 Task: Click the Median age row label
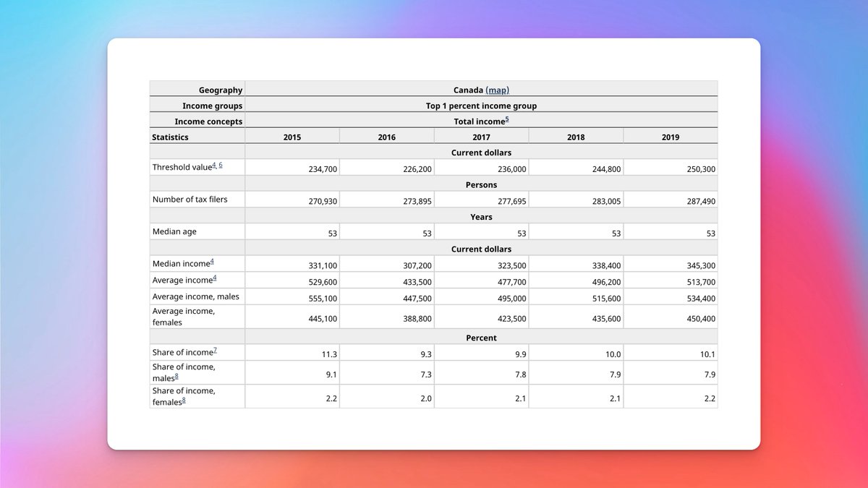(174, 231)
